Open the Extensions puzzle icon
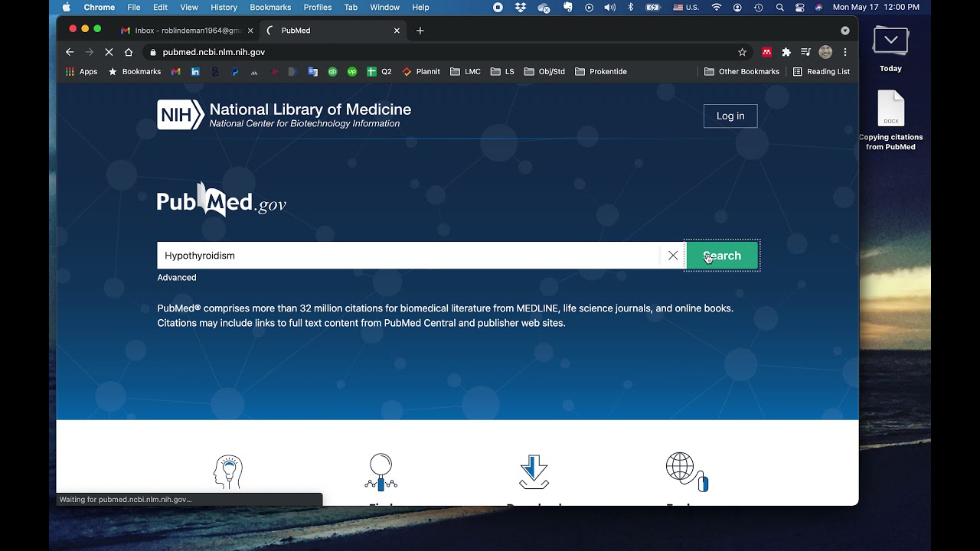The image size is (980, 551). [x=786, y=52]
